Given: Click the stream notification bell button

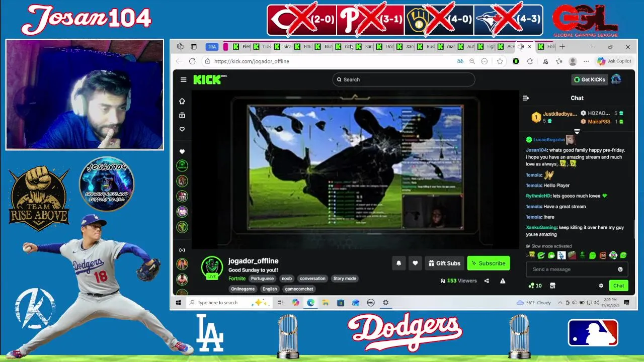Looking at the screenshot, I should [399, 263].
